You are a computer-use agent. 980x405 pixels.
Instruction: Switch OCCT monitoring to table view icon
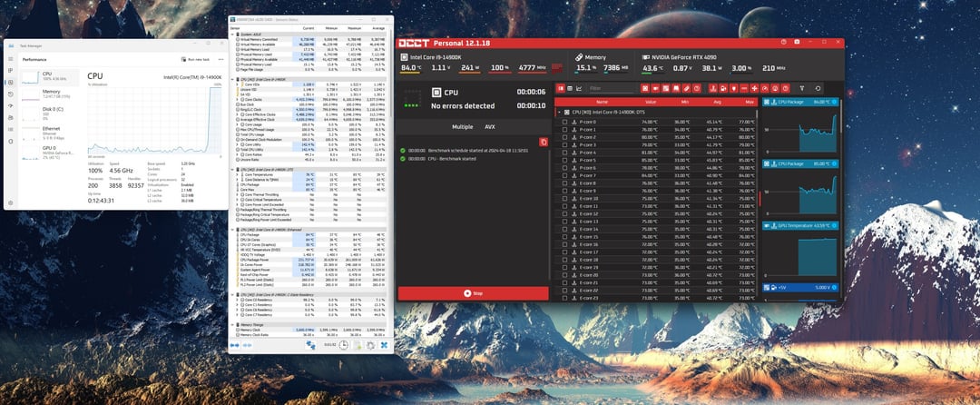click(x=569, y=88)
